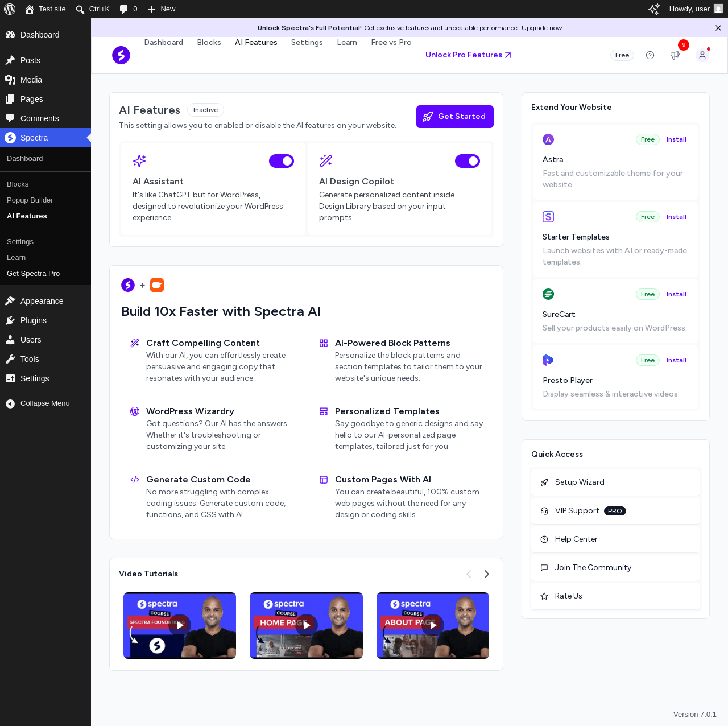Go to previous video tutorials
This screenshot has height=726, width=728.
click(469, 574)
